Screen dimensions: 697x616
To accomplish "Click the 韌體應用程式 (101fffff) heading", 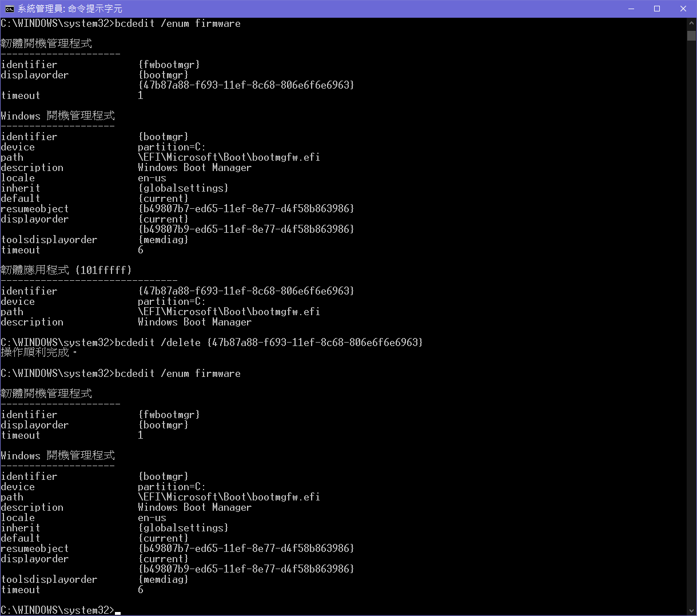I will coord(66,270).
